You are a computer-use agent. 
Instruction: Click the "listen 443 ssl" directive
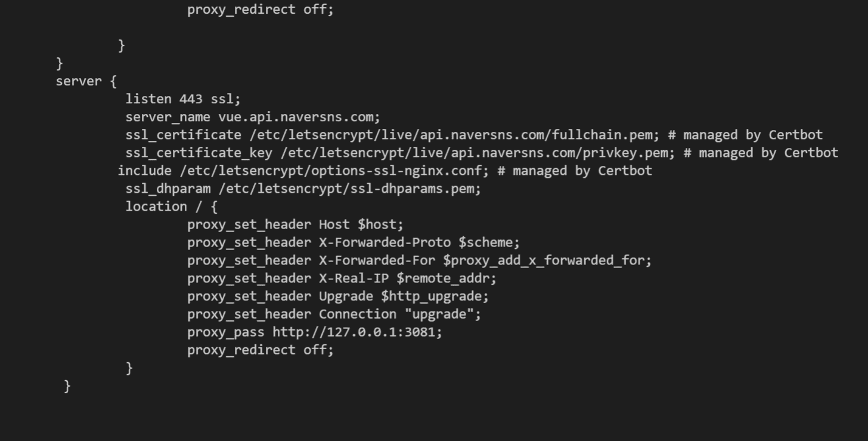pos(183,99)
